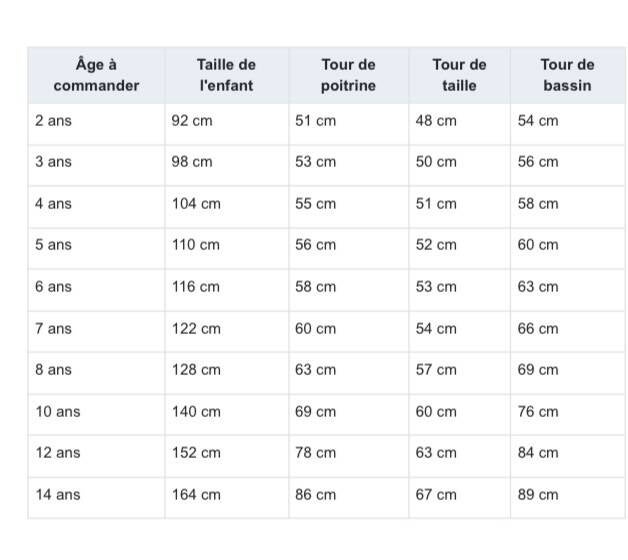Click the "152 cm" height cell
Viewport: 628px width, 560px height.
196,453
